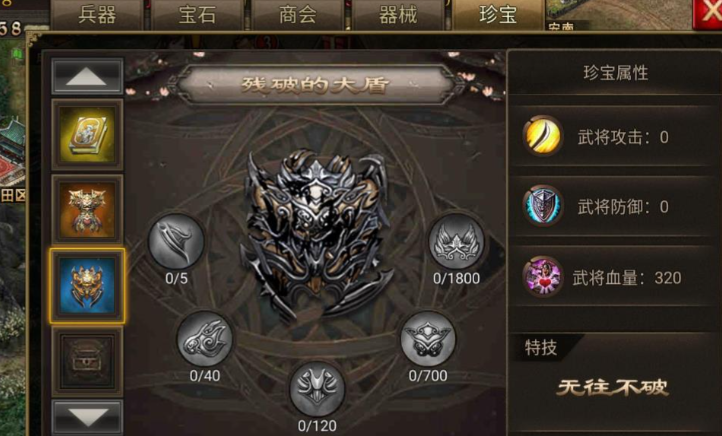Select the 珍宝 tab
722x436 pixels.
[498, 15]
